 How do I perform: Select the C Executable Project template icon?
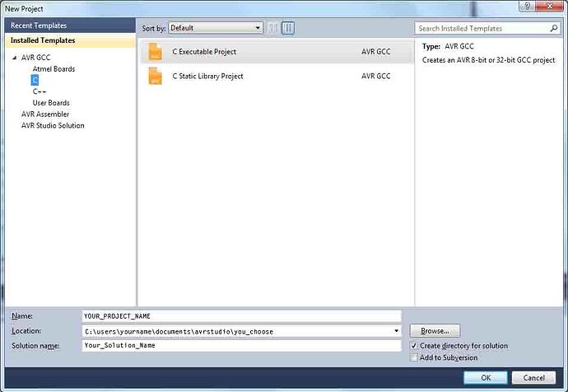[155, 52]
